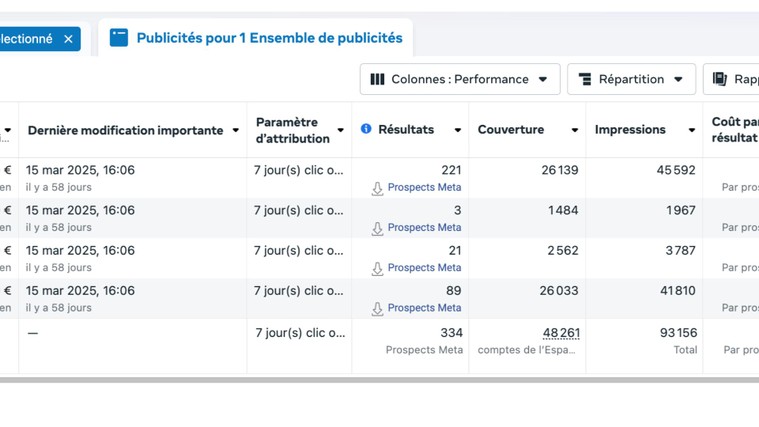
Task: Open the Impressions column sort arrow
Action: pyautogui.click(x=692, y=130)
